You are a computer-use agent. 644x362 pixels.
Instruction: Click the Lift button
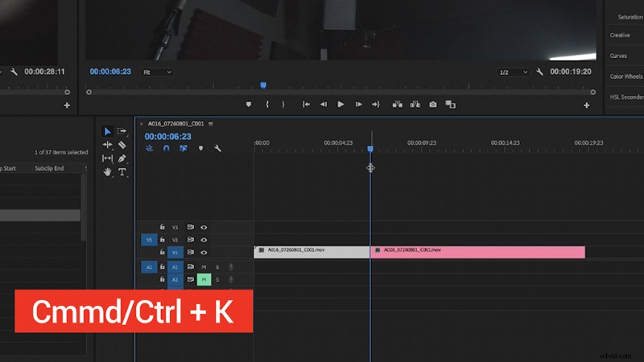397,105
